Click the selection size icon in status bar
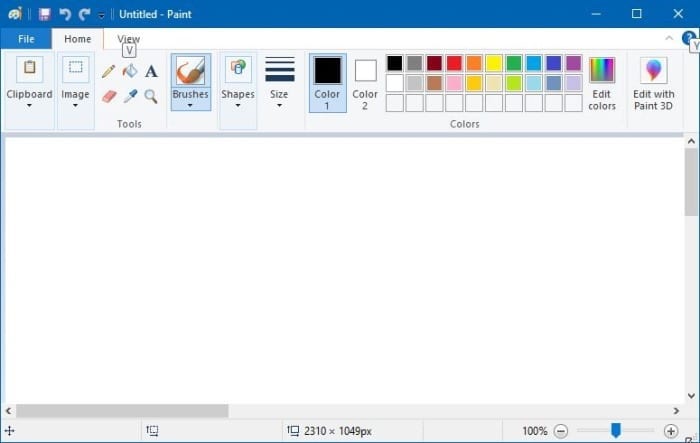This screenshot has height=443, width=700. (152, 430)
